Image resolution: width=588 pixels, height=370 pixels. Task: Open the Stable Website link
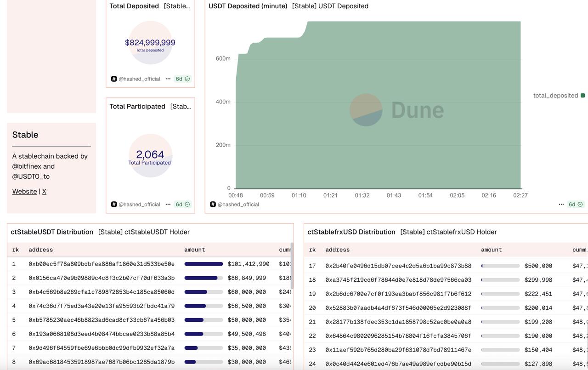[x=24, y=192]
